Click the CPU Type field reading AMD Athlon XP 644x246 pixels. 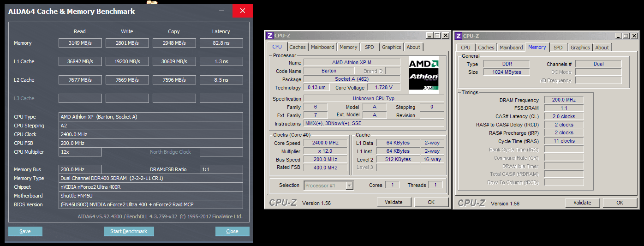tap(151, 117)
